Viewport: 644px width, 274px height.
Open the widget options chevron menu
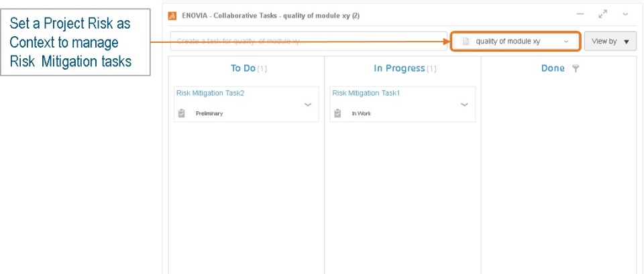pos(625,14)
